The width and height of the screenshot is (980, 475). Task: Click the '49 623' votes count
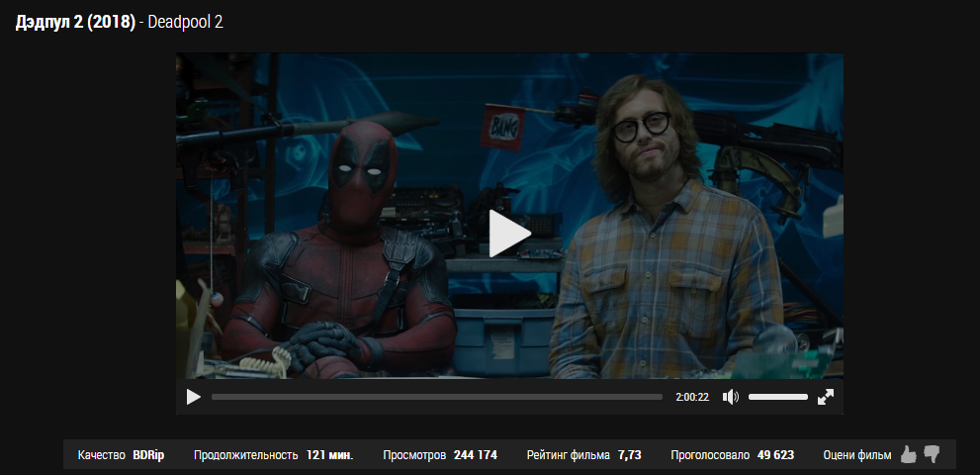[x=775, y=455]
